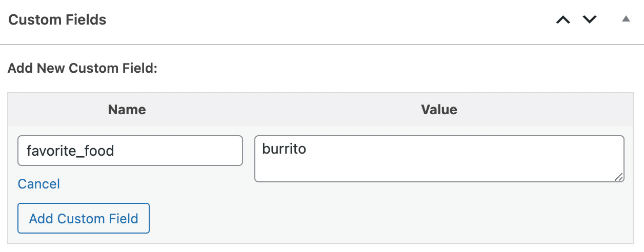This screenshot has height=252, width=644.
Task: Click empty space below "burrito" inside Value textarea
Action: [x=436, y=170]
